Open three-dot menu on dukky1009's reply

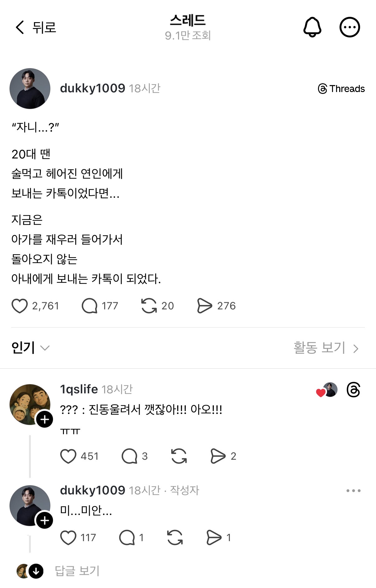point(354,491)
